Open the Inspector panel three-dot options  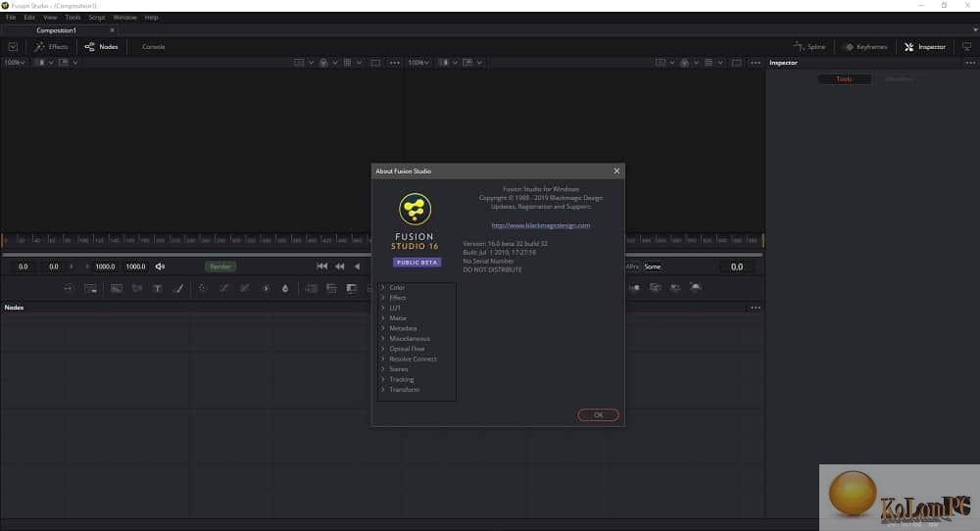tap(970, 63)
